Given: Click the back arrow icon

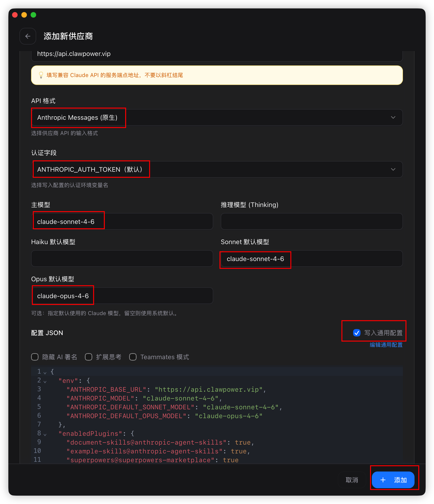Looking at the screenshot, I should pyautogui.click(x=28, y=36).
